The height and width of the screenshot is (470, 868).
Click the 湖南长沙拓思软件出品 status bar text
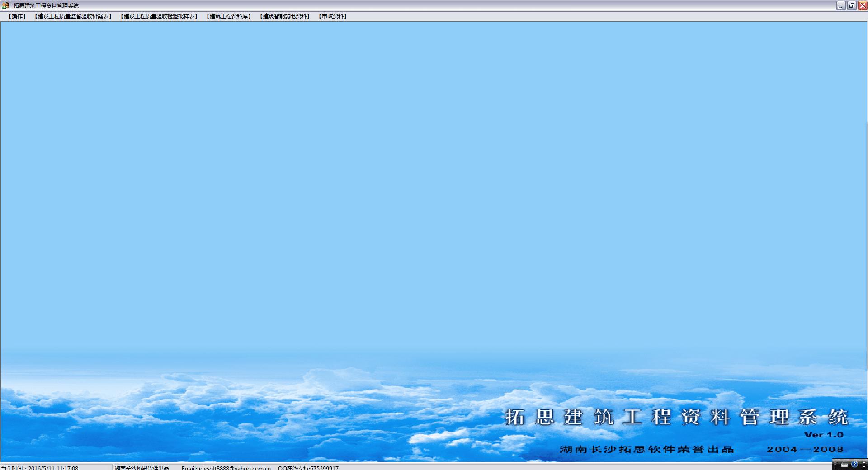[142, 468]
